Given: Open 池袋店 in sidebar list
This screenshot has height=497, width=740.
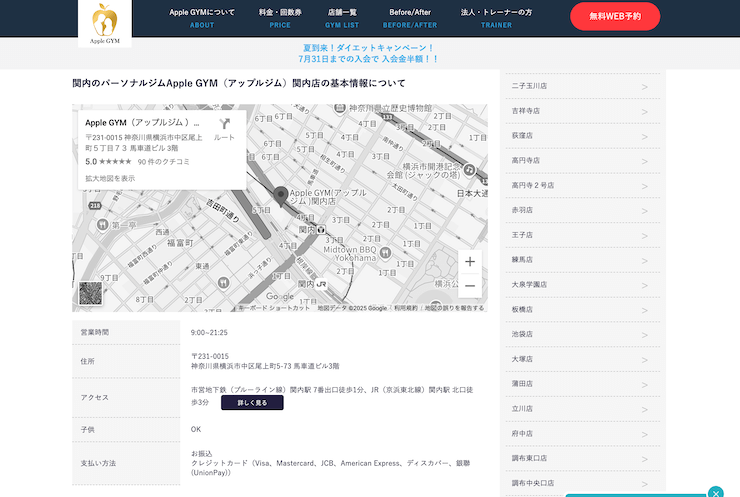Looking at the screenshot, I should coord(583,334).
